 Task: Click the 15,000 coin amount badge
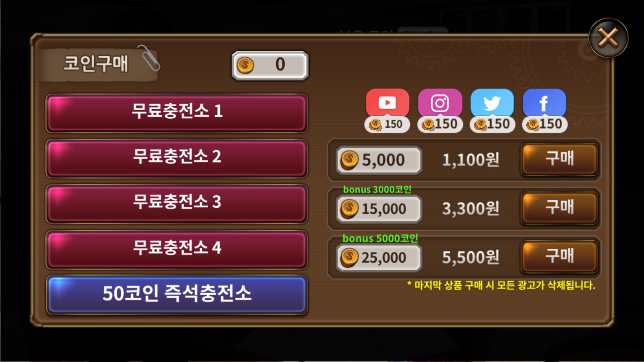pos(379,209)
